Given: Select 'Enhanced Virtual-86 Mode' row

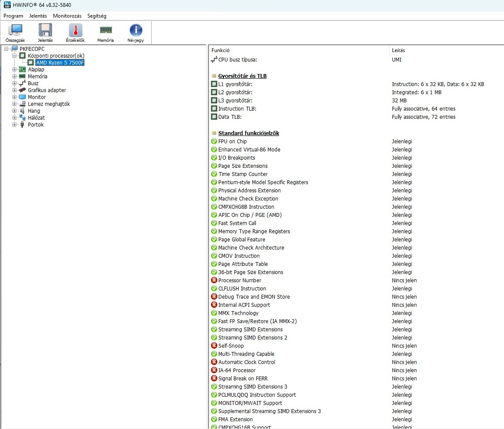Looking at the screenshot, I should (x=357, y=150).
